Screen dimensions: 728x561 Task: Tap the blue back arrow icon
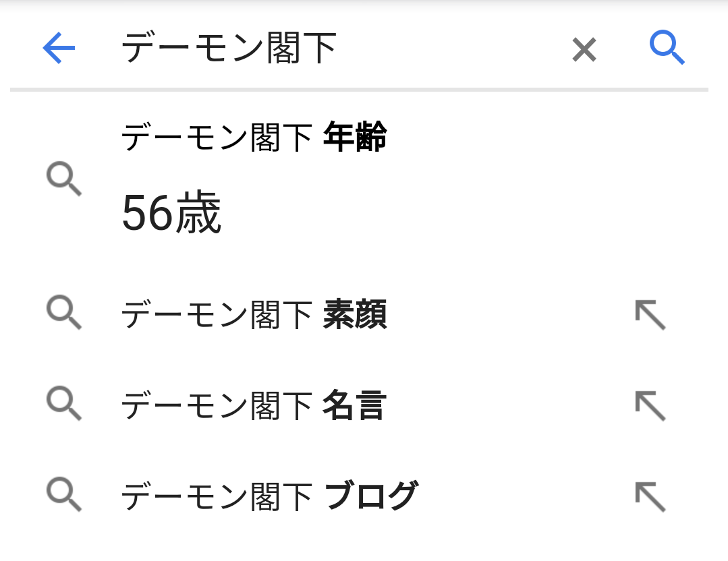pyautogui.click(x=58, y=49)
